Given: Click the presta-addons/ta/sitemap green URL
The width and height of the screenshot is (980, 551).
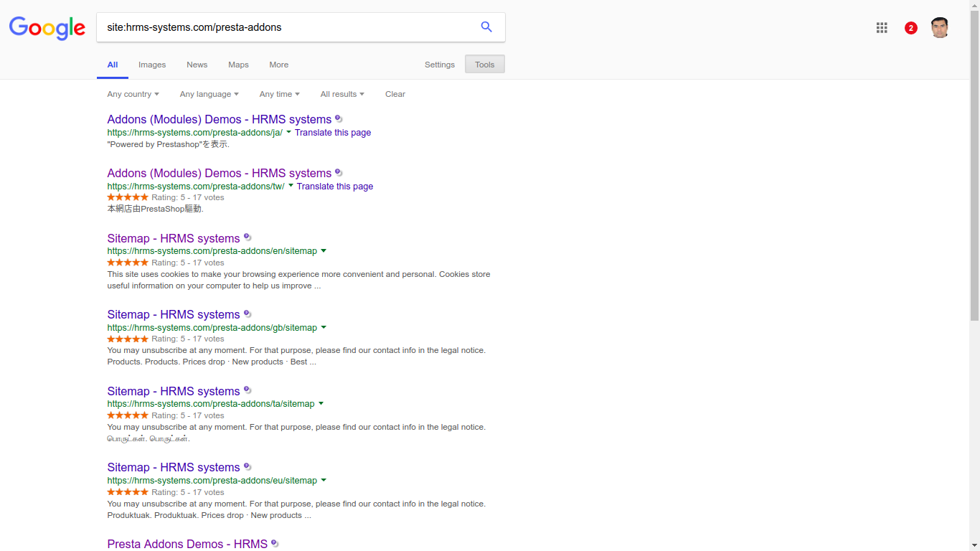Looking at the screenshot, I should (x=211, y=404).
